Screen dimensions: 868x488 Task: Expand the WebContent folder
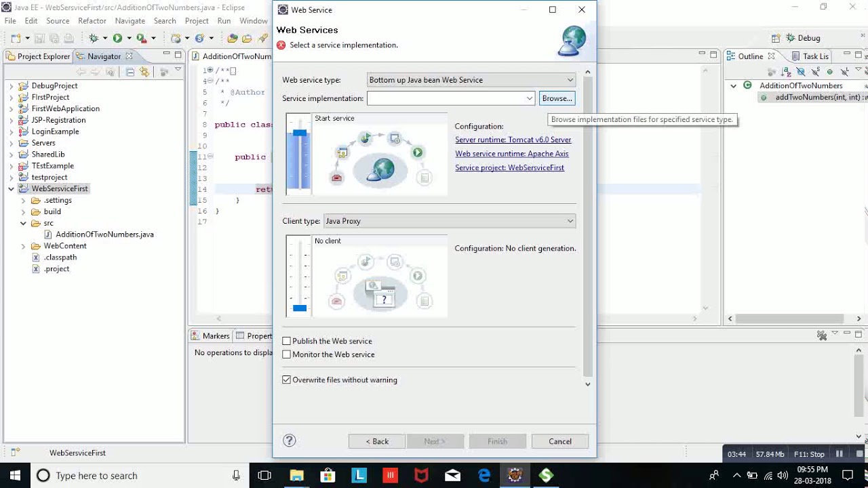24,246
